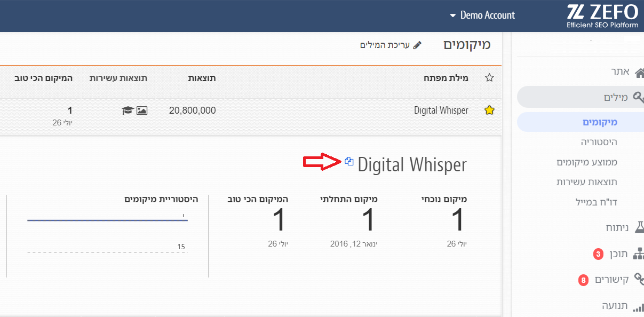Click the sitemap icon beside תוכן
644x317 pixels.
(x=638, y=254)
